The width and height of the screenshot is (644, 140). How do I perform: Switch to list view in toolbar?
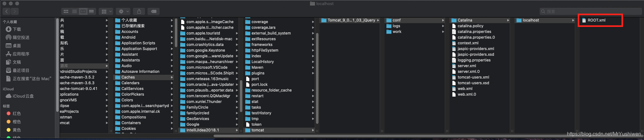pos(75,11)
